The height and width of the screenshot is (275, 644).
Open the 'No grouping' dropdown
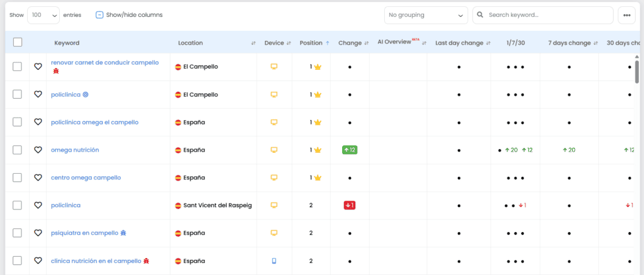tap(426, 15)
